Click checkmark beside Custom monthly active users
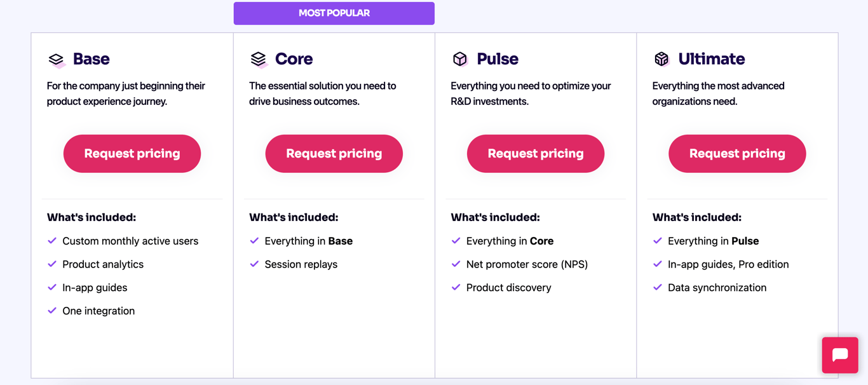 pos(52,241)
